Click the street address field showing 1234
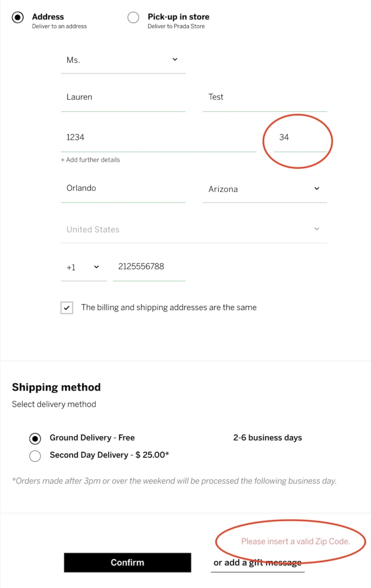 tap(158, 137)
